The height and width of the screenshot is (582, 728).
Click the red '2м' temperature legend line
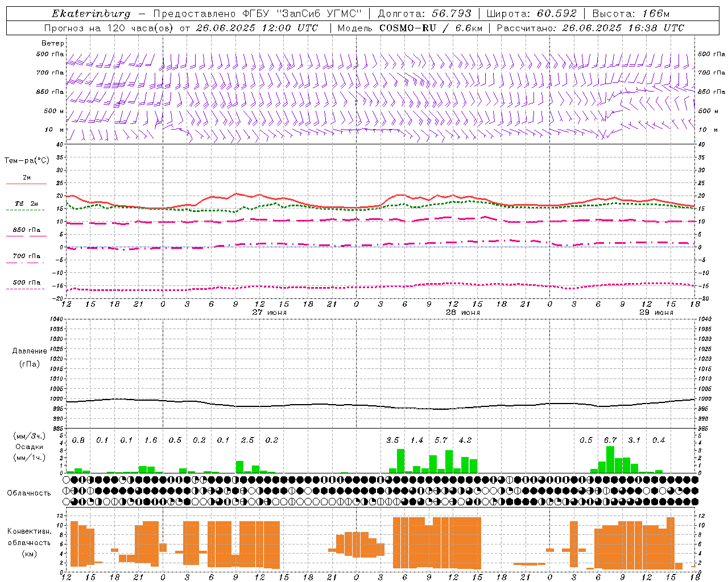tap(26, 184)
